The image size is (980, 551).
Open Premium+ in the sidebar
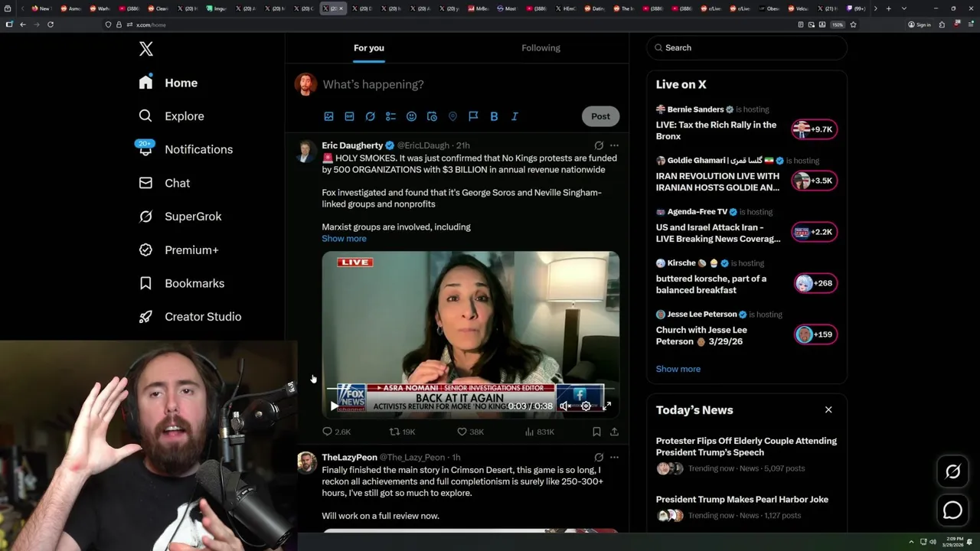[x=178, y=249]
